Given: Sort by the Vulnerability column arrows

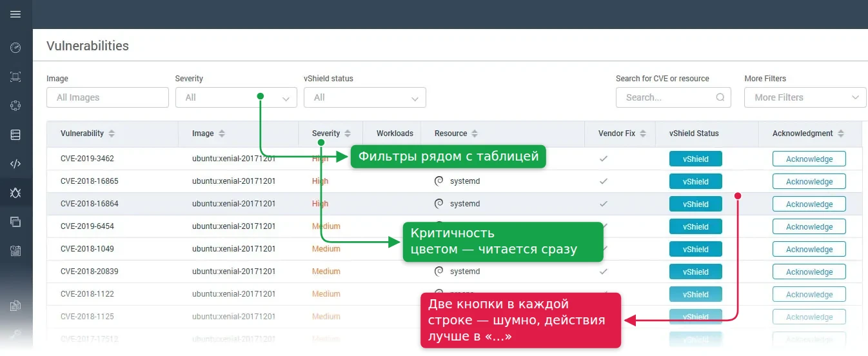Looking at the screenshot, I should 112,133.
